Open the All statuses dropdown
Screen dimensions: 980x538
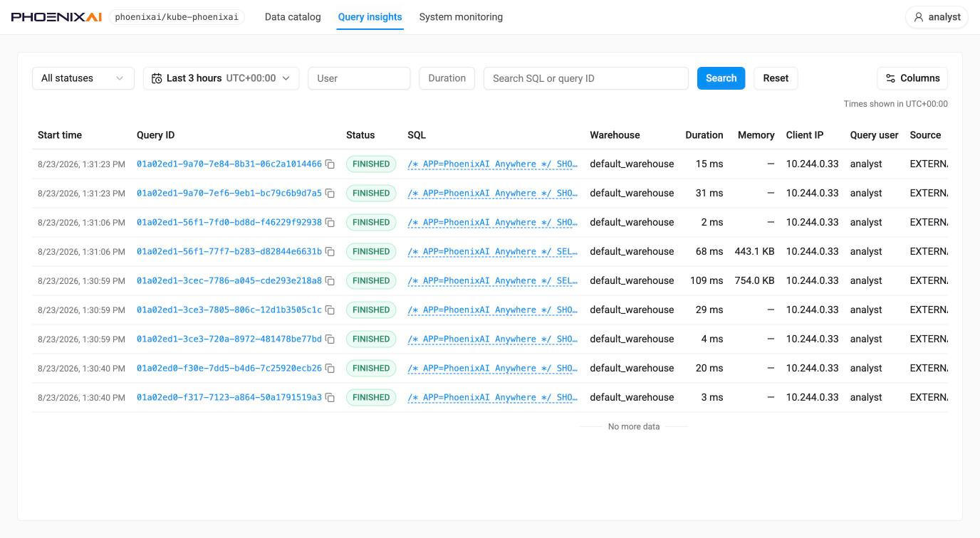(83, 78)
